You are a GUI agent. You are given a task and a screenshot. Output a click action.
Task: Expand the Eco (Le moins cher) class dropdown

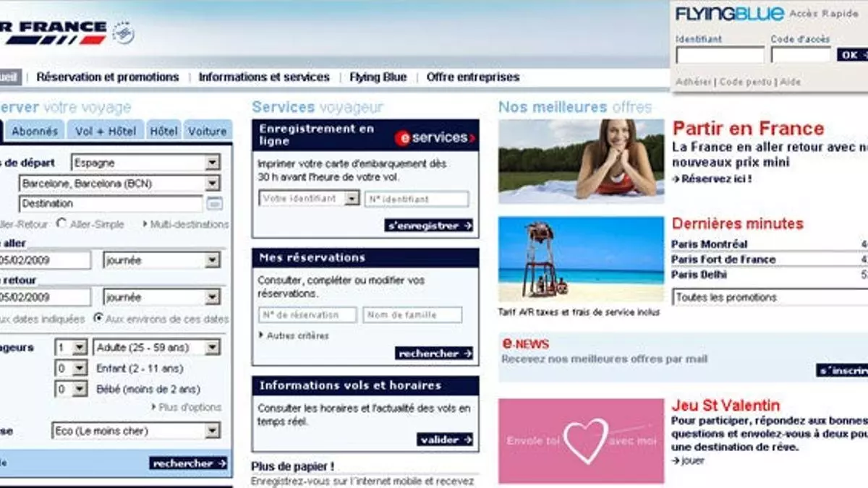click(136, 431)
